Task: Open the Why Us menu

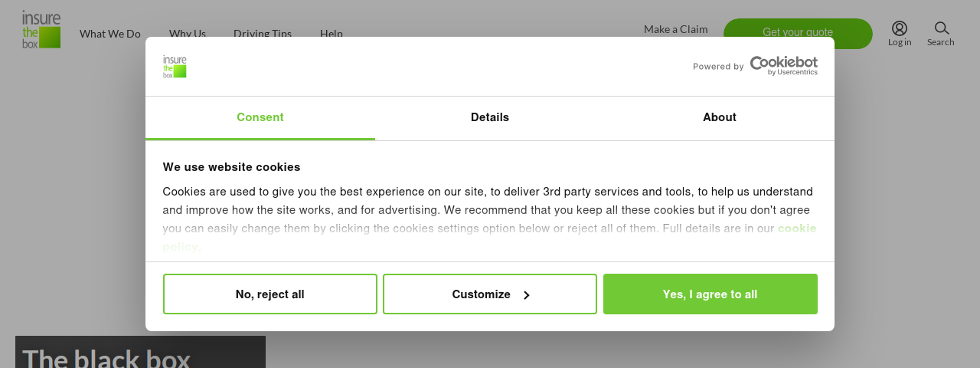Action: click(x=188, y=33)
